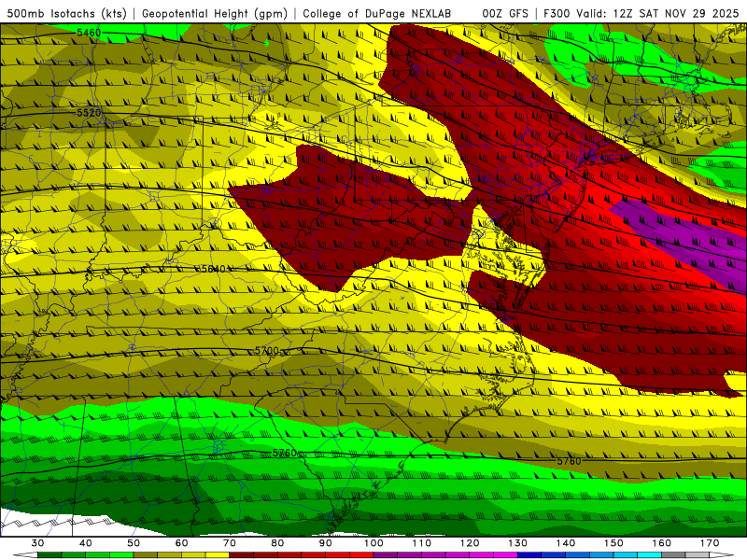Click the '500mb Isotachs (kts)' title text
Image resolution: width=747 pixels, height=560 pixels.
(66, 13)
